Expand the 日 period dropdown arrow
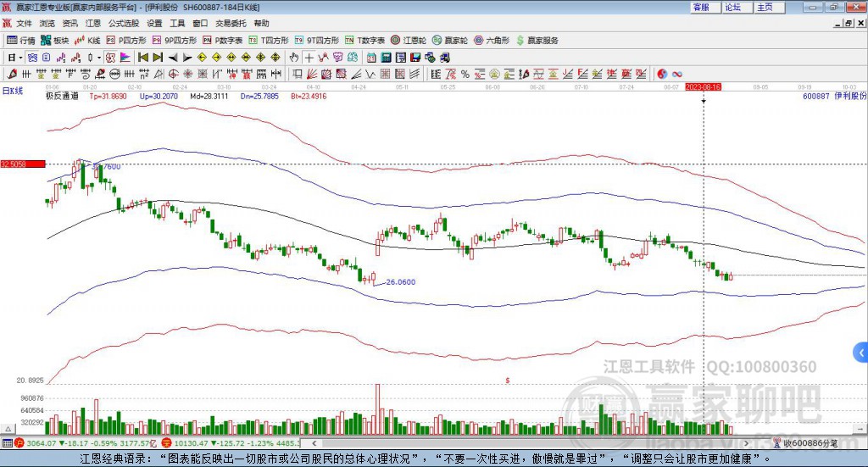The image size is (868, 467). 20,58
